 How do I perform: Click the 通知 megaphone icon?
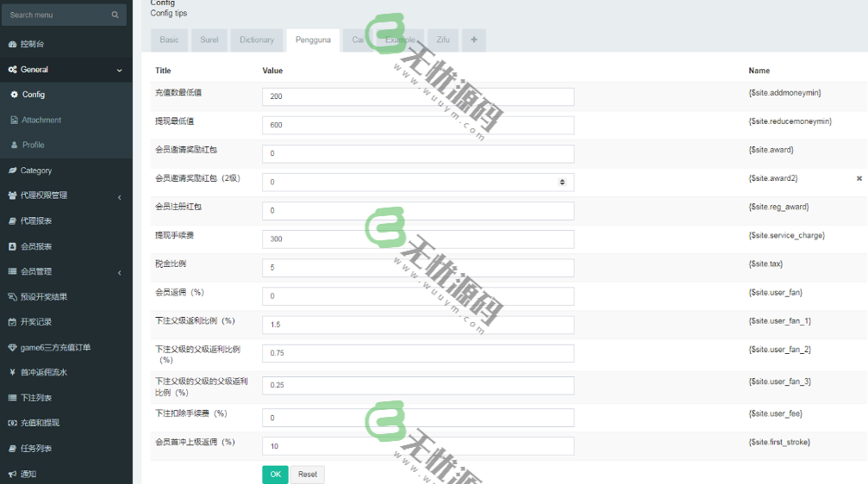point(12,474)
